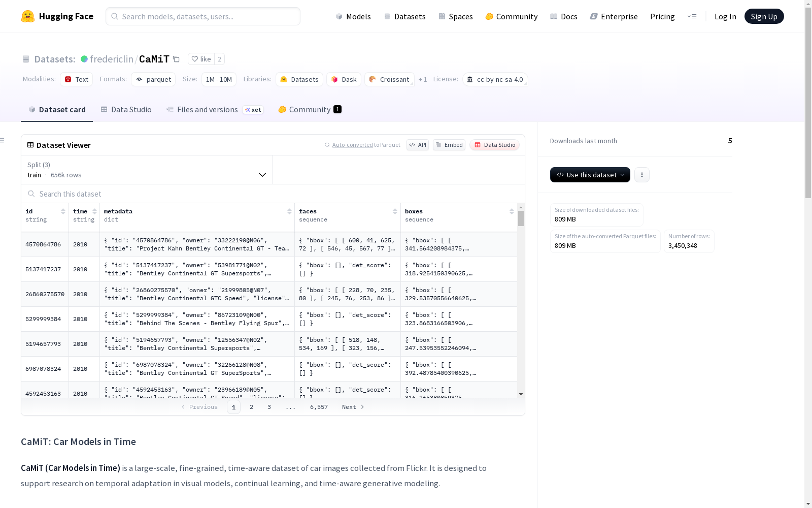The height and width of the screenshot is (508, 812).
Task: Open the Pricing page
Action: tap(662, 16)
